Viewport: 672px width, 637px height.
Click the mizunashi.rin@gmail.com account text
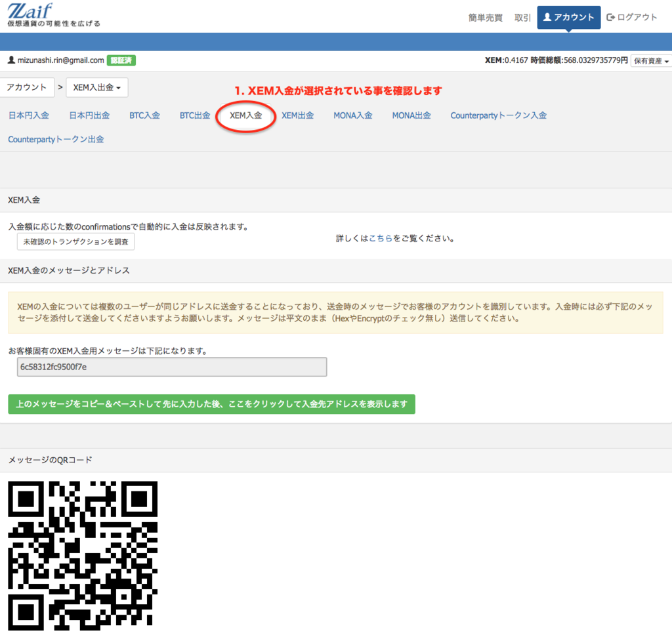pos(61,60)
